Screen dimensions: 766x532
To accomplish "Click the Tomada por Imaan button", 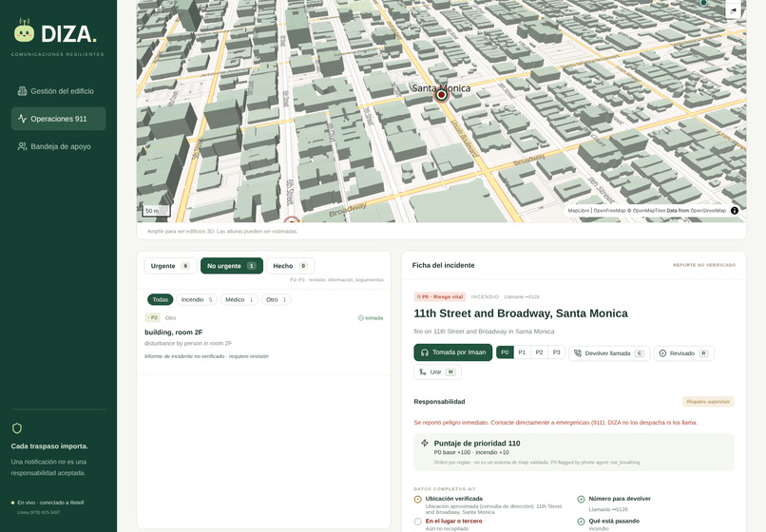I will pos(453,352).
